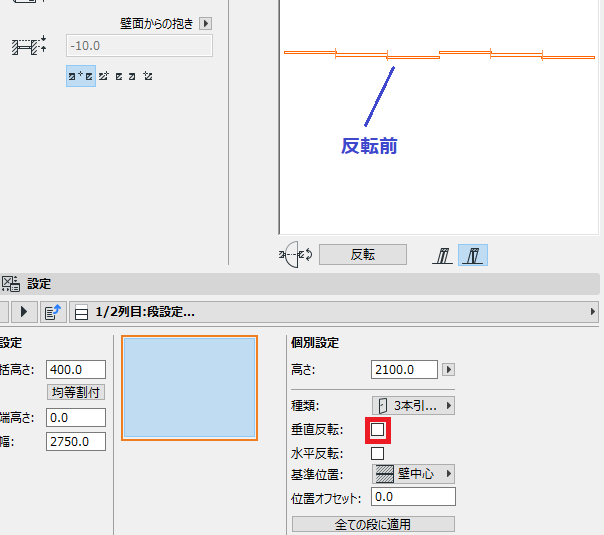This screenshot has height=535, width=604.
Task: Open the 基準位置 壁中心 dropdown
Action: [413, 474]
